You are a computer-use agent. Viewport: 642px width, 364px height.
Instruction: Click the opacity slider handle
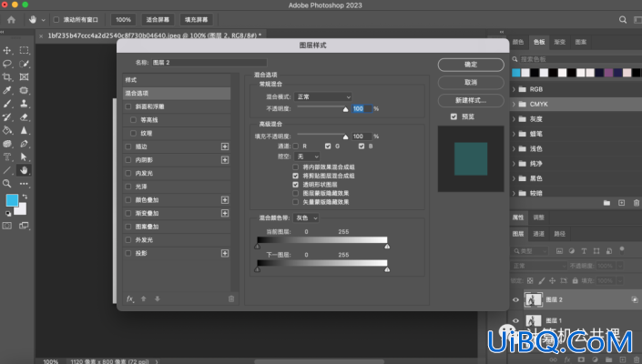(x=345, y=109)
